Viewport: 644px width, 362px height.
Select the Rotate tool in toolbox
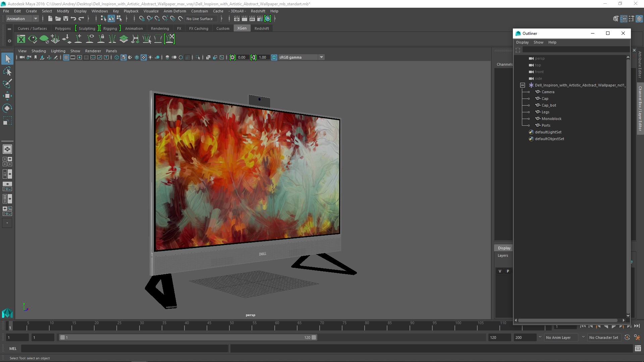(x=7, y=108)
